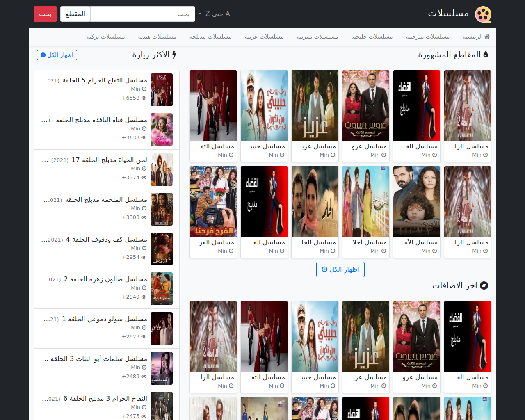Open the الرئيسية home menu item

[x=476, y=37]
